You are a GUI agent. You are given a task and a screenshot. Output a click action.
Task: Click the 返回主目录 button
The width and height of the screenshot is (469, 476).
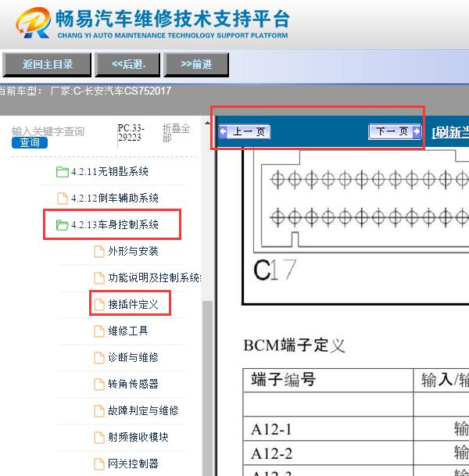tap(47, 64)
